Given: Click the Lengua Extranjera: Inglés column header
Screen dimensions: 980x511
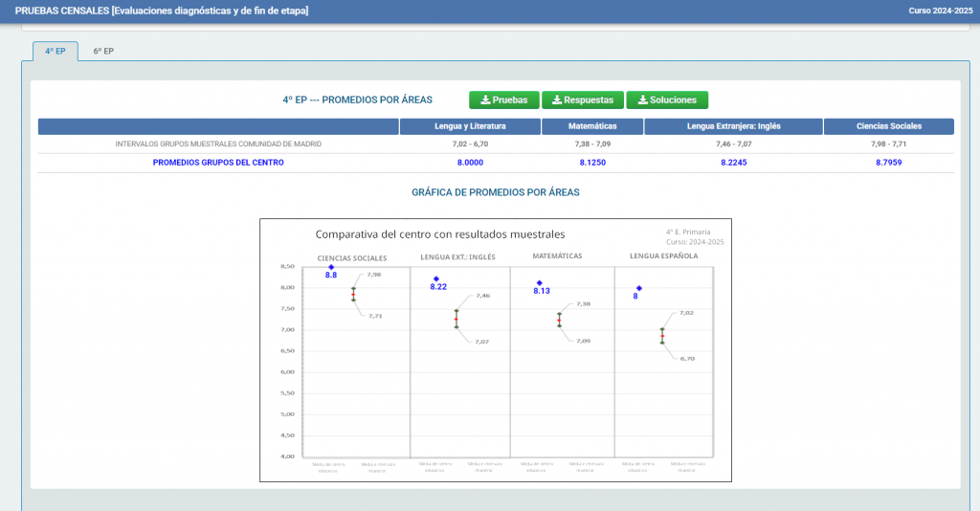Looking at the screenshot, I should coord(734,126).
